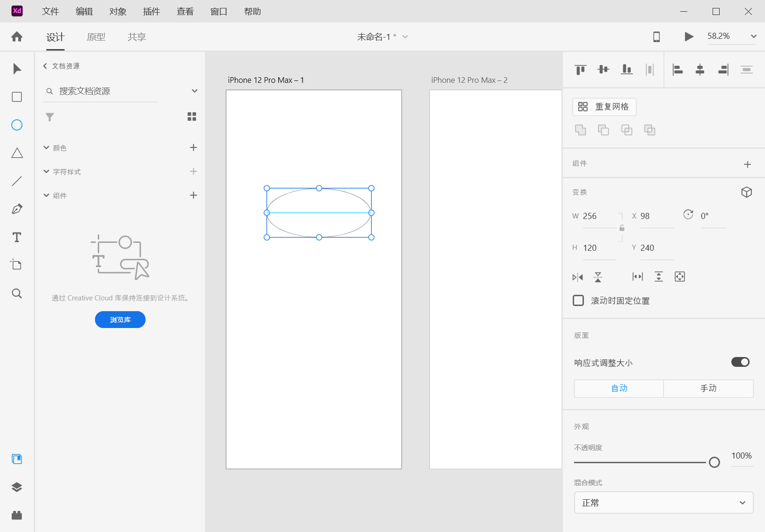Select the Text tool
The height and width of the screenshot is (532, 765).
[x=16, y=237]
